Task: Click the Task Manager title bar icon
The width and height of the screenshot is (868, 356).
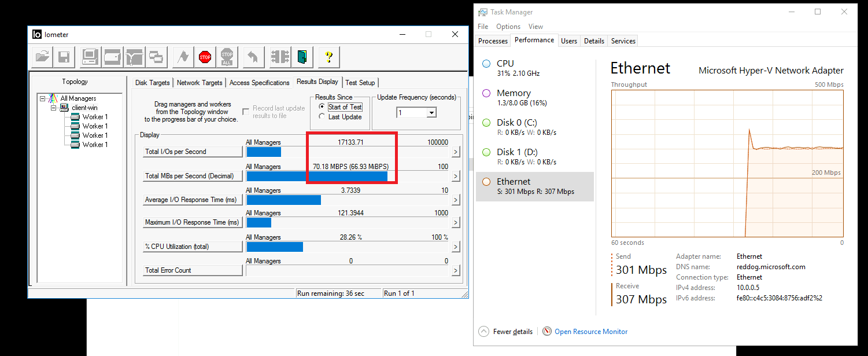Action: click(x=482, y=12)
